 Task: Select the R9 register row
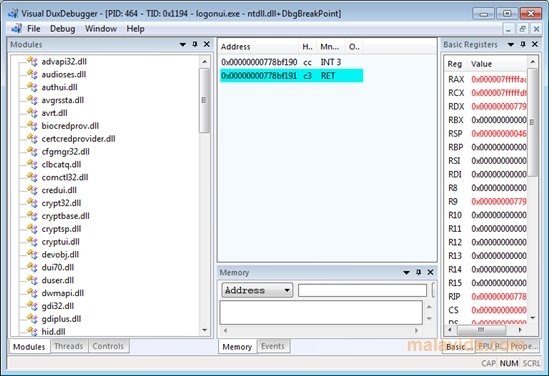pos(486,202)
